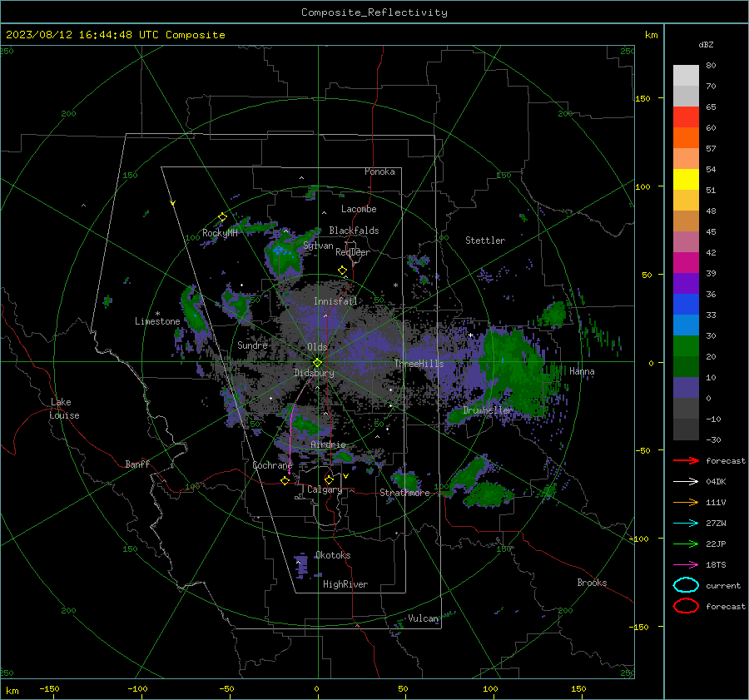Click the Innisfail town label
Screen dimensions: 749x700
(x=335, y=301)
